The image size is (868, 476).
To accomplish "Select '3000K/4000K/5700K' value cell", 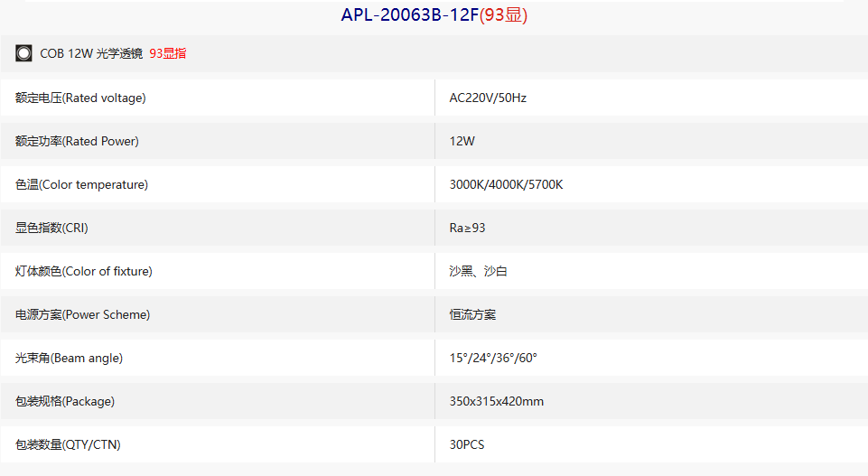I will [x=651, y=184].
